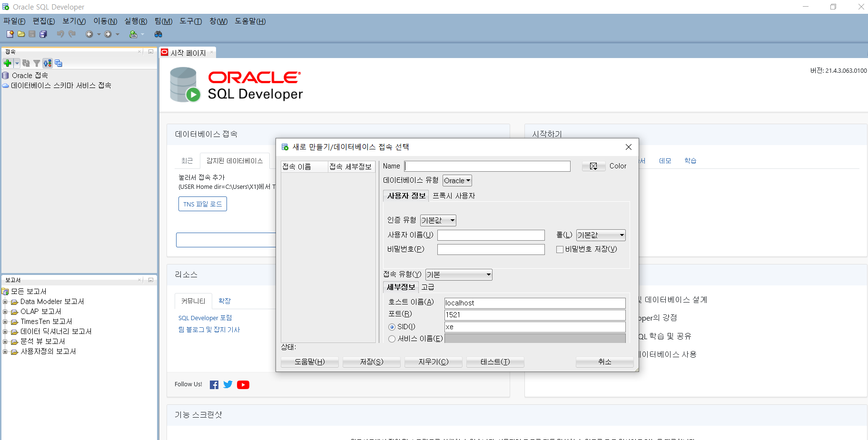Click the Collapse All icon in connections panel
This screenshot has width=868, height=440.
(59, 63)
